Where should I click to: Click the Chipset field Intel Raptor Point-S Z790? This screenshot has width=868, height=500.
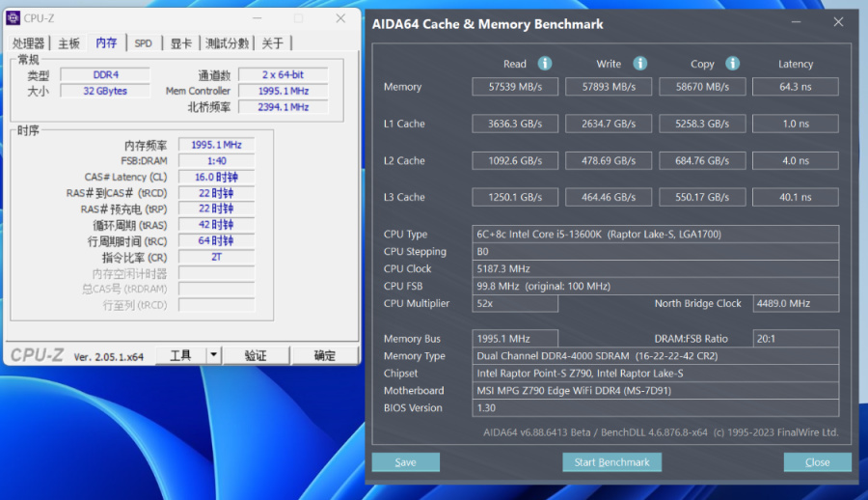coord(656,373)
